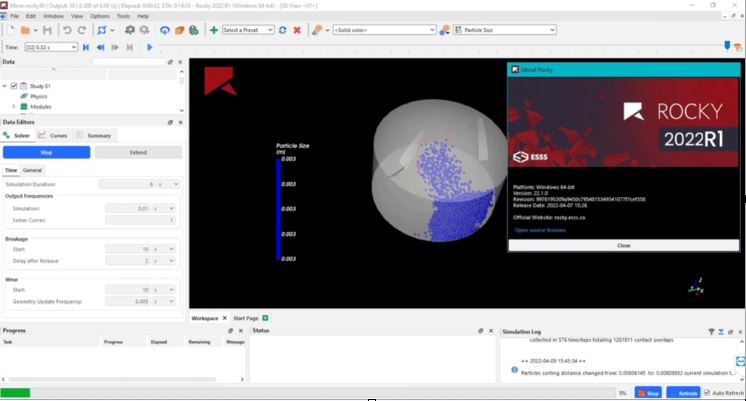
Task: Open the Open source licenses link
Action: pos(540,229)
